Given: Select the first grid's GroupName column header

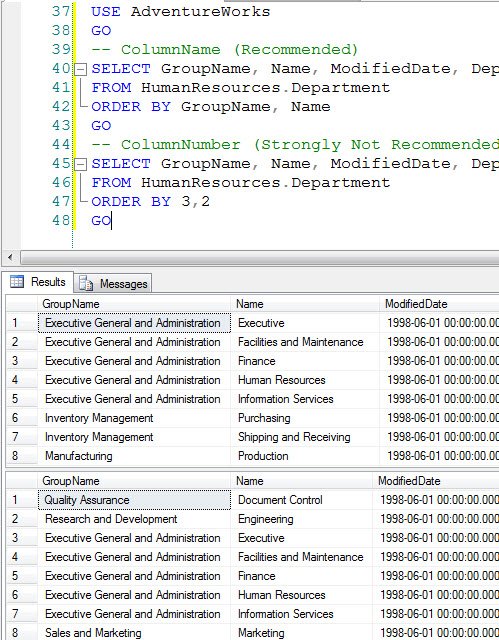Looking at the screenshot, I should point(134,304).
